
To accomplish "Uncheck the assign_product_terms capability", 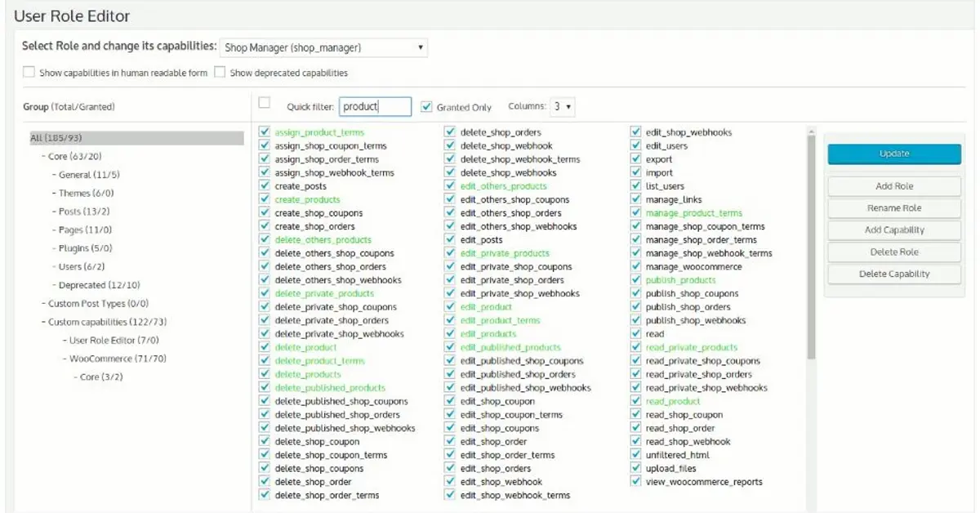I will [265, 132].
